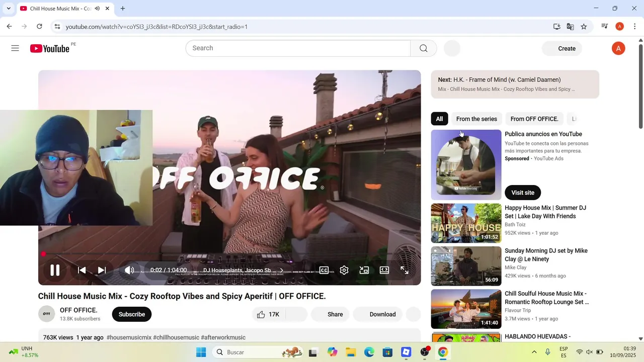
Task: Open video player settings gear
Action: click(x=344, y=270)
